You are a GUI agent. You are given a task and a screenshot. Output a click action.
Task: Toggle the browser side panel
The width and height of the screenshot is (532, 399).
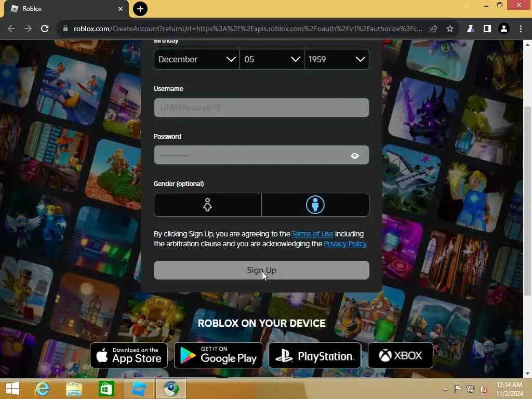coord(487,29)
